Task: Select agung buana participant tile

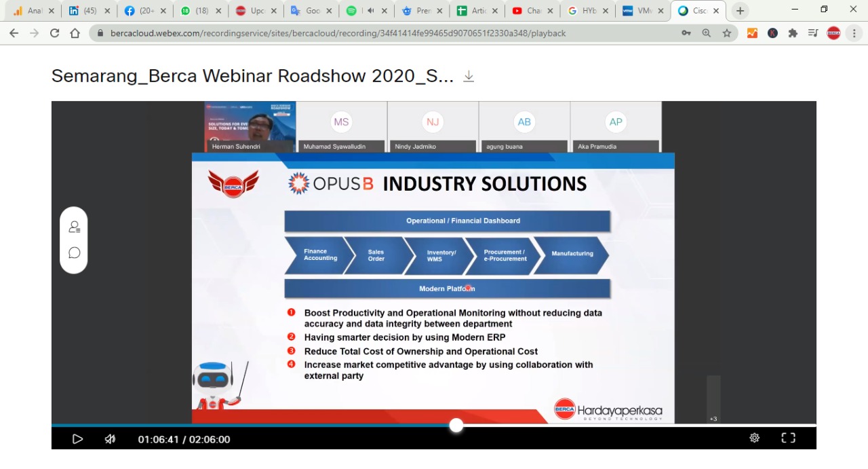Action: coord(524,126)
